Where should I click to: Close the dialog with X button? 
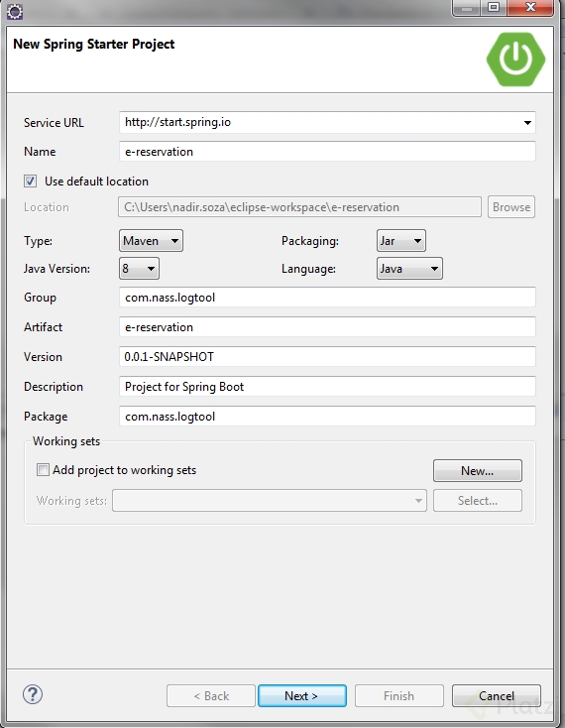click(x=530, y=8)
